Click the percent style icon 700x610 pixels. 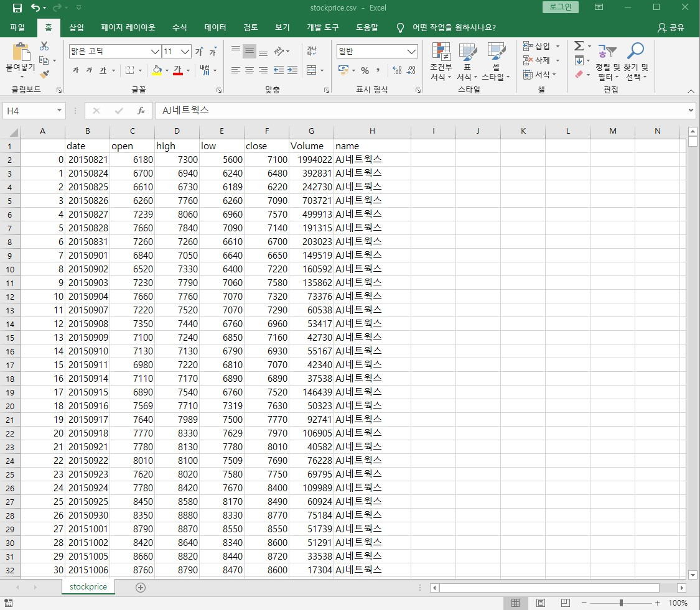point(365,70)
